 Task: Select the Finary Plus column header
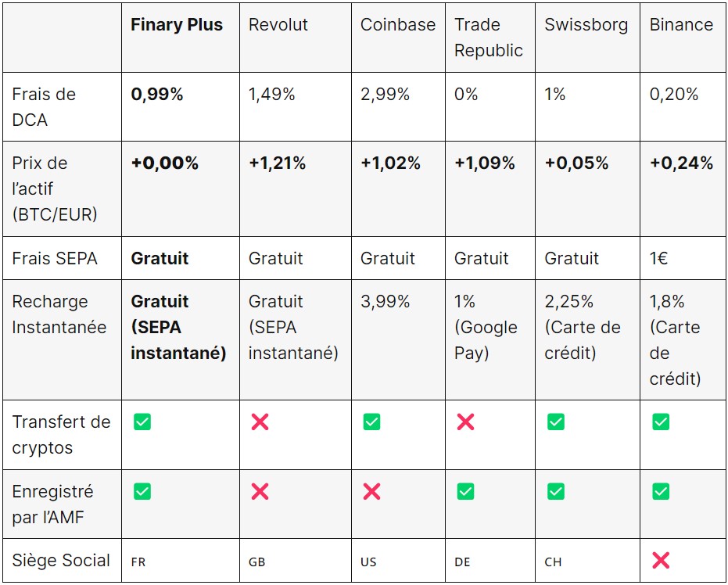pos(177,24)
